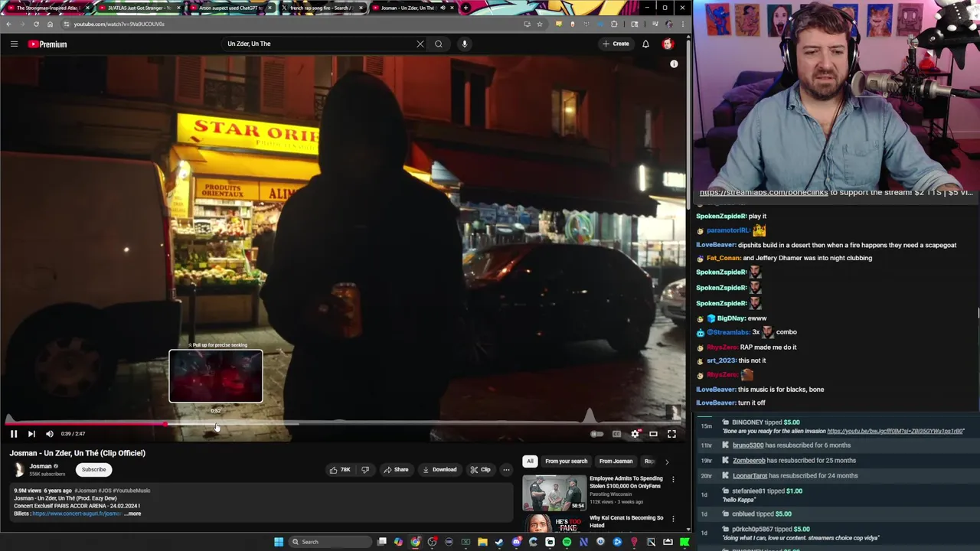Viewport: 980px width, 551px height.
Task: Switch to theater mode
Action: tap(653, 434)
